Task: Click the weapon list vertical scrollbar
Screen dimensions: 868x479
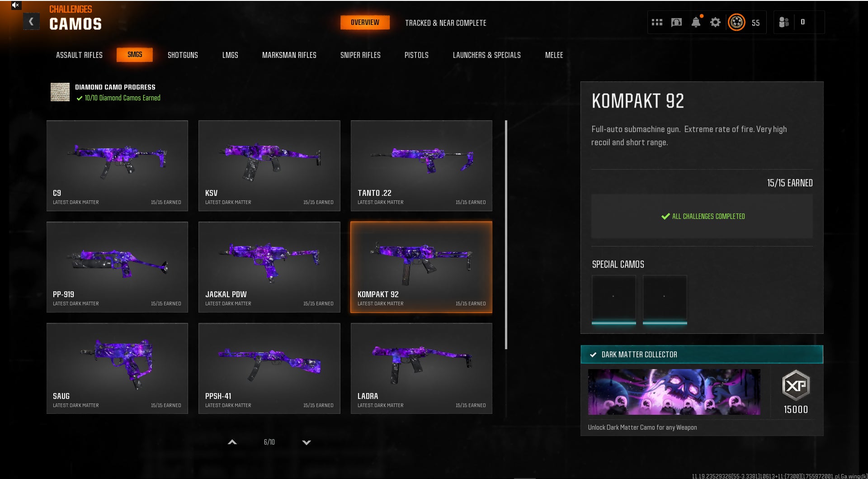Action: [506, 234]
